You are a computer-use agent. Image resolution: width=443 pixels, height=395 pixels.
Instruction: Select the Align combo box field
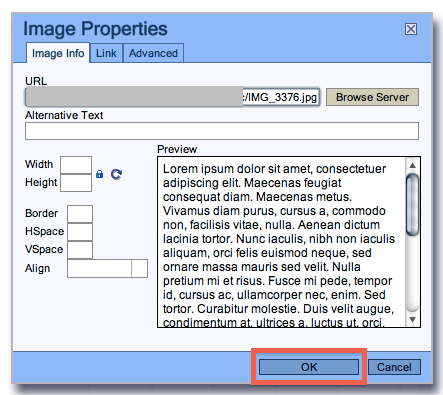pos(107,269)
